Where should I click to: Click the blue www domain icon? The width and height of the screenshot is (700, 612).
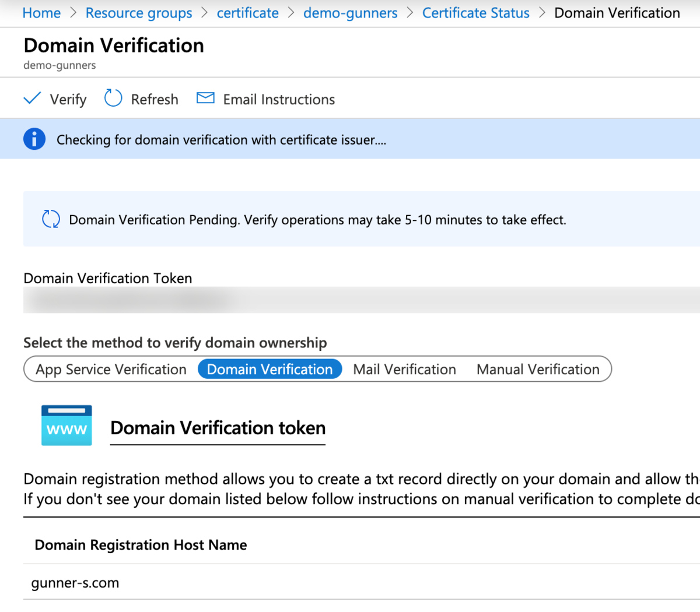pyautogui.click(x=66, y=425)
